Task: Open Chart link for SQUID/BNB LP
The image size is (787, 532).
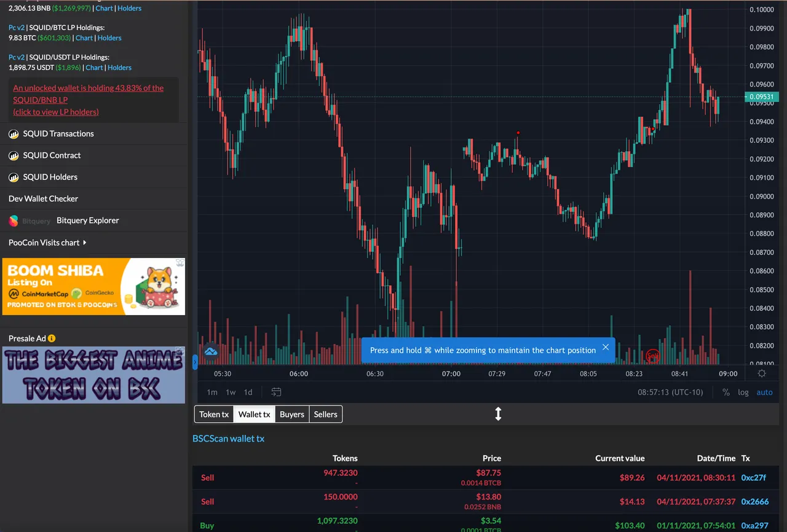Action: 105,8
